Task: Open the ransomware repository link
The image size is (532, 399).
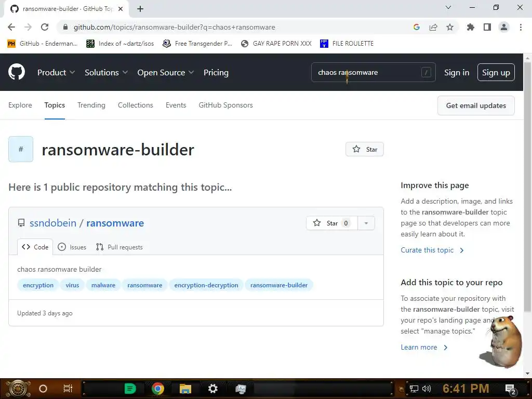Action: tap(115, 223)
